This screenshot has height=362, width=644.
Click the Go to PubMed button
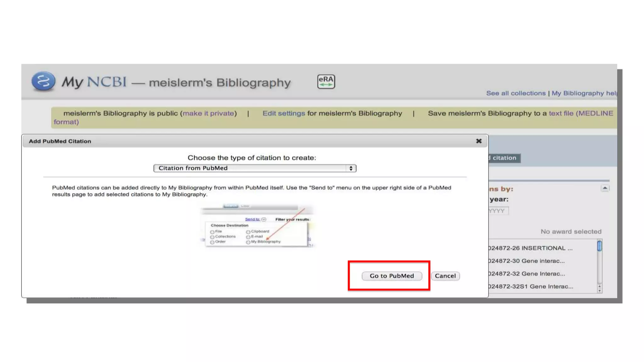point(391,276)
